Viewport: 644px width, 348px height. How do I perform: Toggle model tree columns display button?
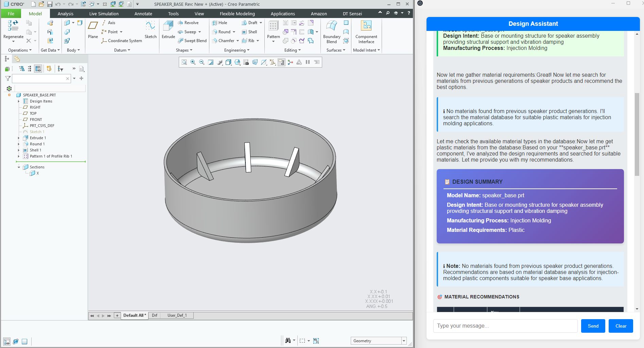pyautogui.click(x=38, y=69)
